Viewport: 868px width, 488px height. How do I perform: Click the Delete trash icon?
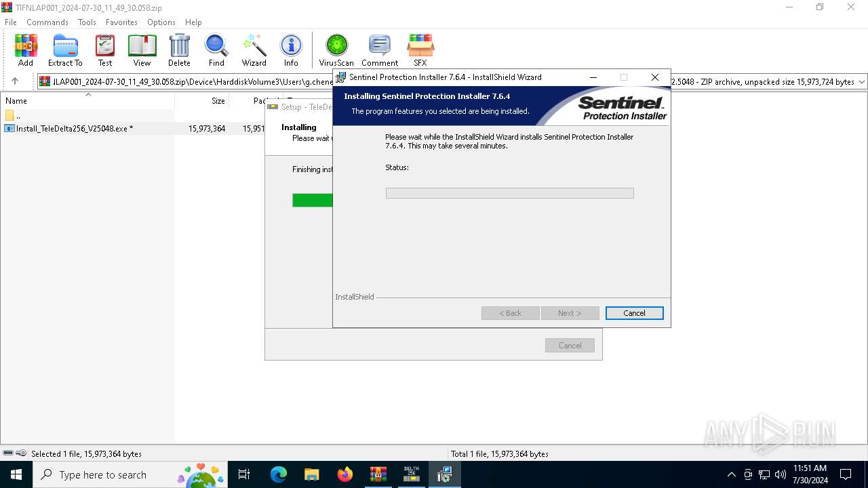click(179, 51)
